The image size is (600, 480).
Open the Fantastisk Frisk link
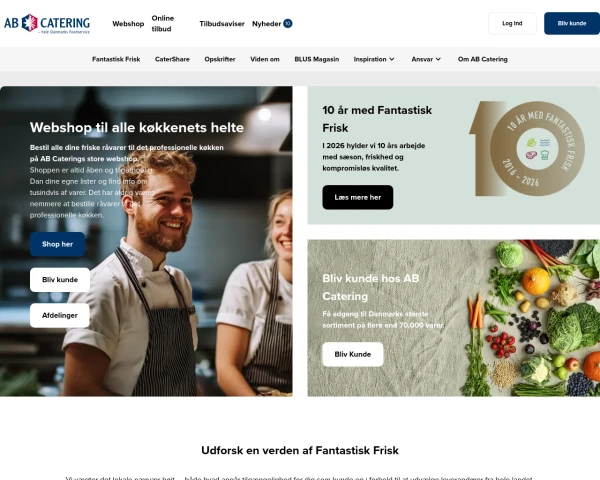(x=116, y=59)
